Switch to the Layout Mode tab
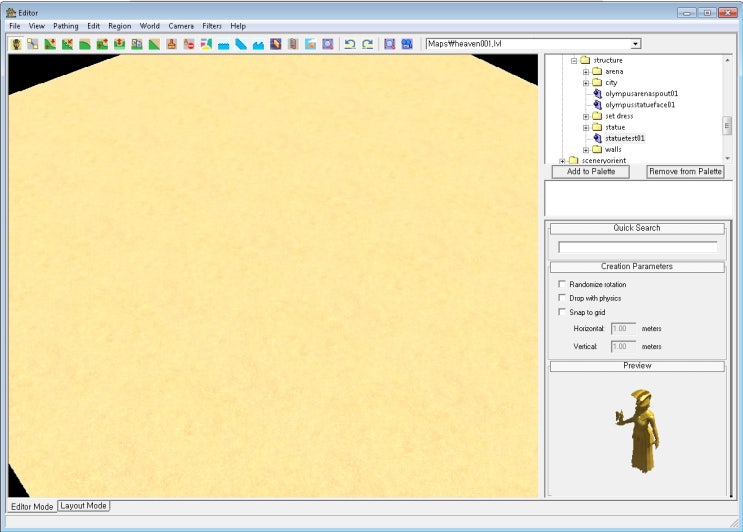Viewport: 743px width, 532px height. point(83,506)
